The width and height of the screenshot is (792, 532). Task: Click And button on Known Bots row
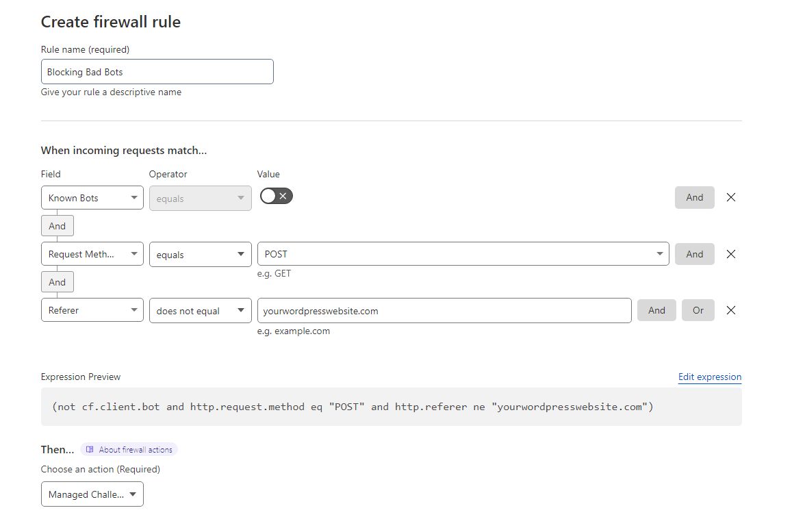(x=695, y=198)
